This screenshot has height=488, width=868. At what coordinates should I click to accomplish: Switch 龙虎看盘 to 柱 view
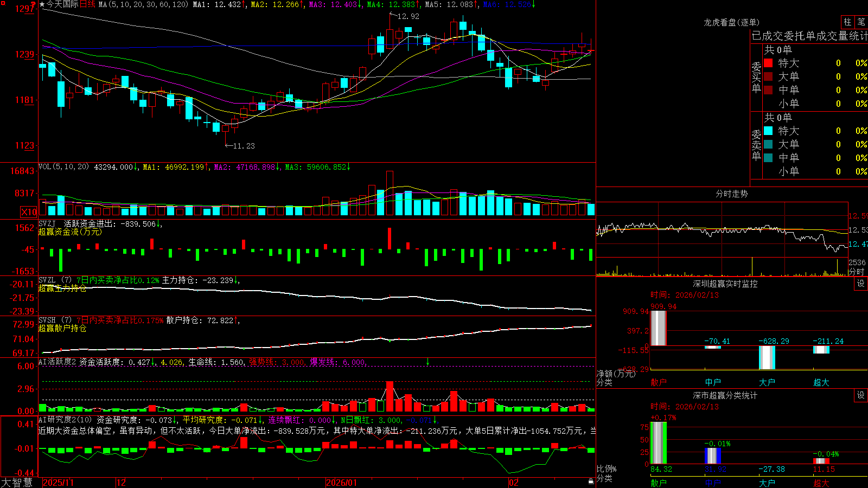coord(847,22)
